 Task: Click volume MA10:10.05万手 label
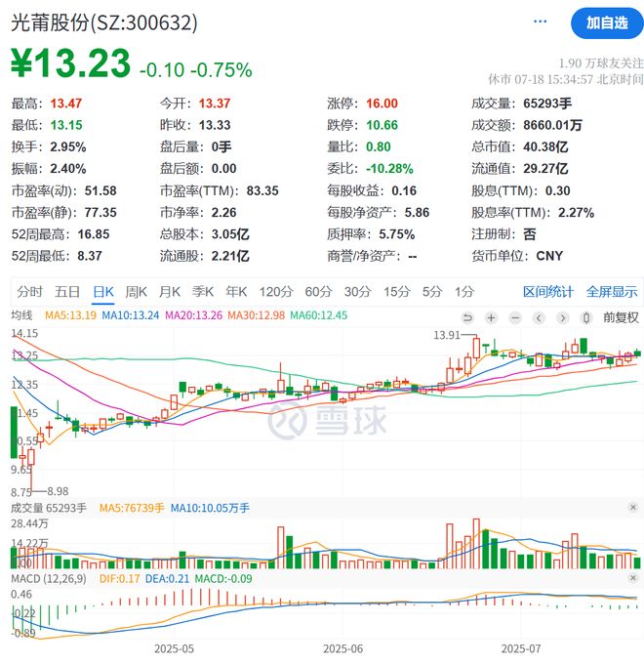click(x=210, y=508)
